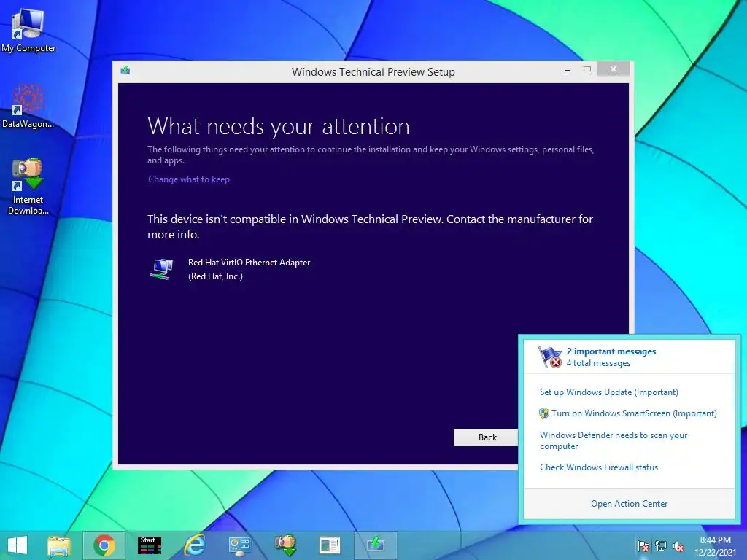The image size is (747, 560).
Task: Select the Windows Setup taskbar icon
Action: point(376,545)
